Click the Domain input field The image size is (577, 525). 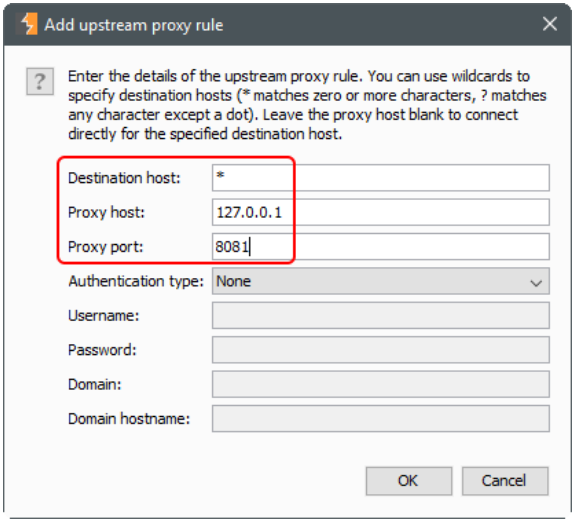click(380, 384)
